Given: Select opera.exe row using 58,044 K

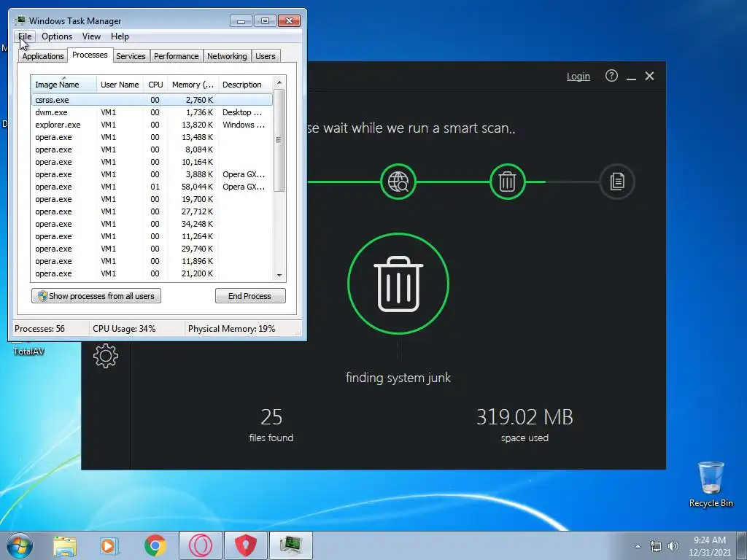Looking at the screenshot, I should click(x=152, y=187).
